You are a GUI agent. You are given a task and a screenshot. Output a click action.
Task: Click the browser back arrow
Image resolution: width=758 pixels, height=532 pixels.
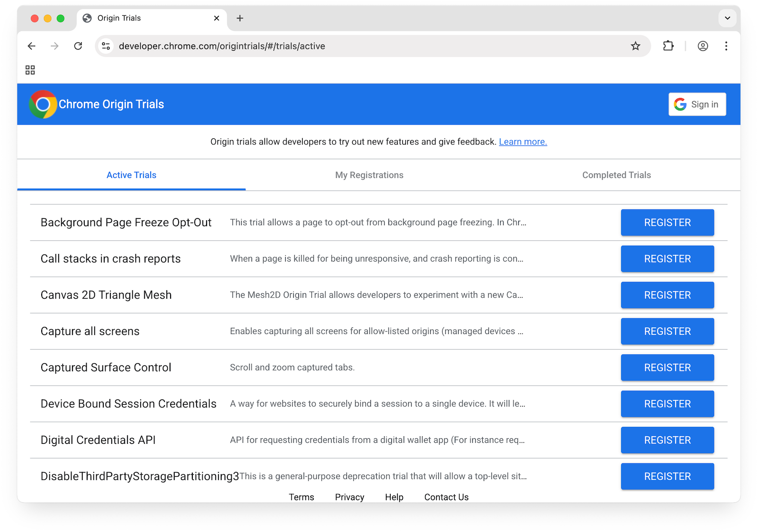(x=32, y=46)
